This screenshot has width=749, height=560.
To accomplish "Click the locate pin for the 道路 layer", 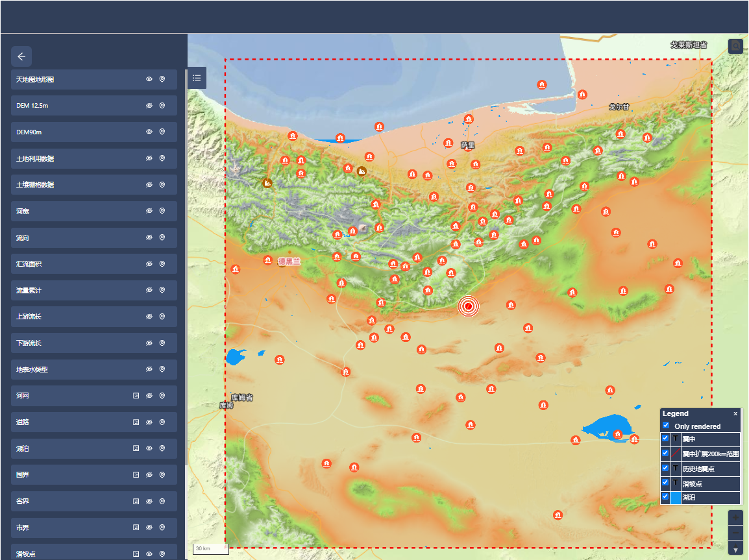I will 162,422.
